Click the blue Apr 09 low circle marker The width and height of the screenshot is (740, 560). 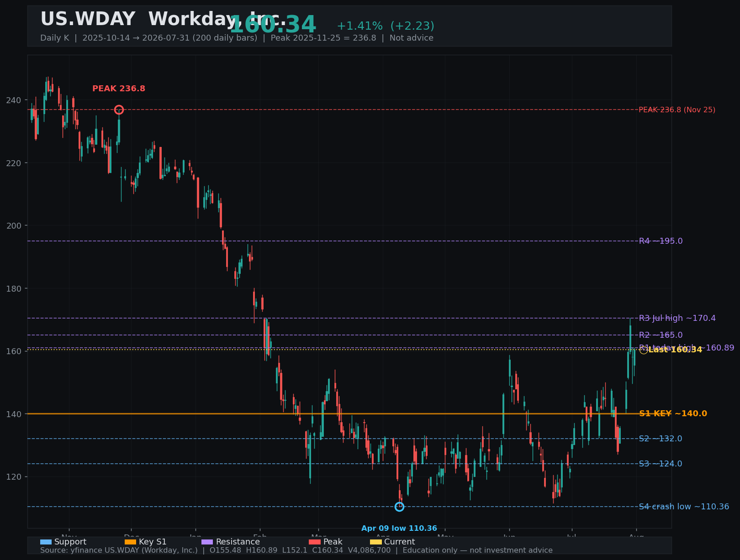click(399, 507)
